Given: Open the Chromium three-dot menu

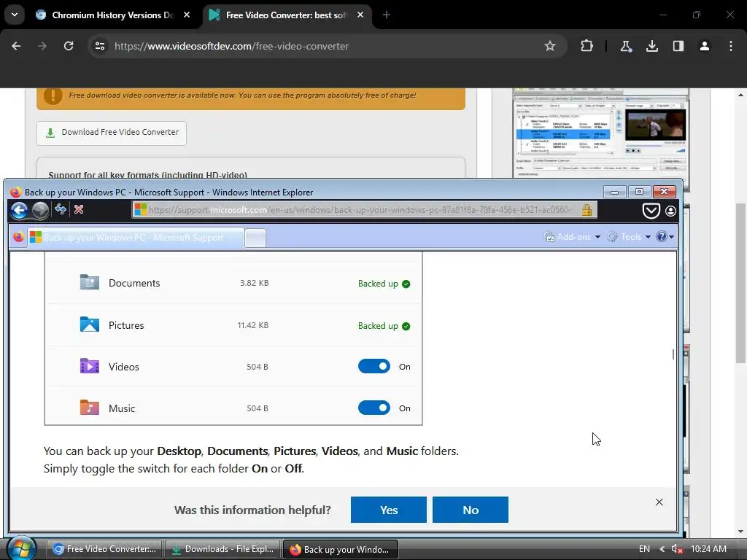Looking at the screenshot, I should [731, 46].
